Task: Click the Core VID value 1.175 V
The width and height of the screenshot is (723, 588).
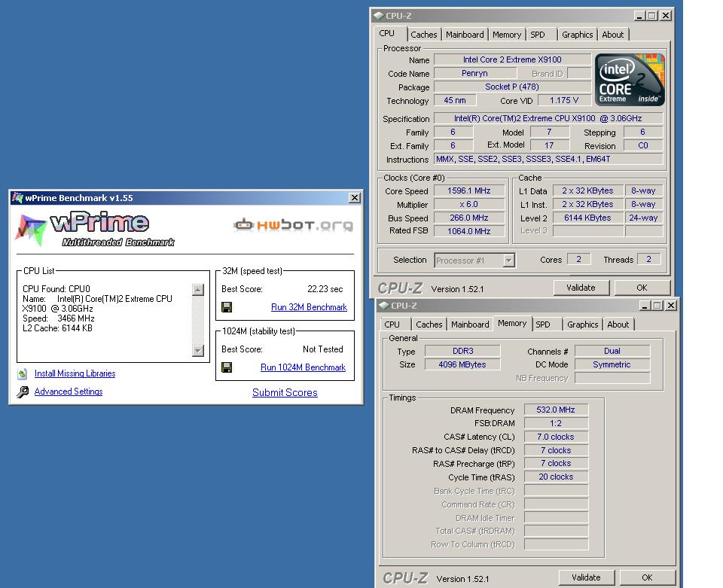Action: click(x=564, y=100)
